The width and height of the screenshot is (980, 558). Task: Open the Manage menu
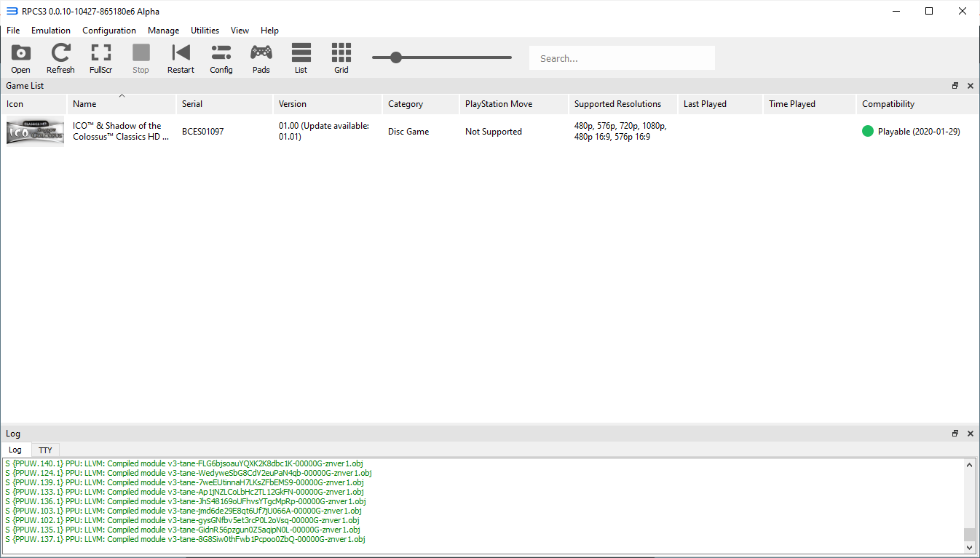point(163,31)
